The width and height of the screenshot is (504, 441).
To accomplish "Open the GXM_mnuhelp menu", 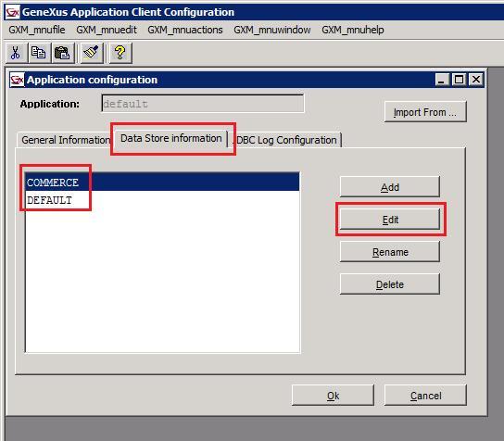I will point(353,30).
